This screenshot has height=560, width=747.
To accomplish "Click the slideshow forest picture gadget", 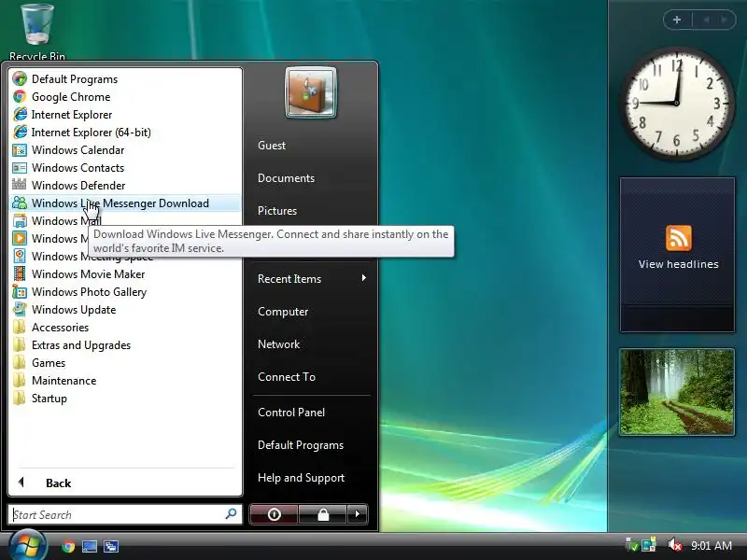I will pos(676,392).
